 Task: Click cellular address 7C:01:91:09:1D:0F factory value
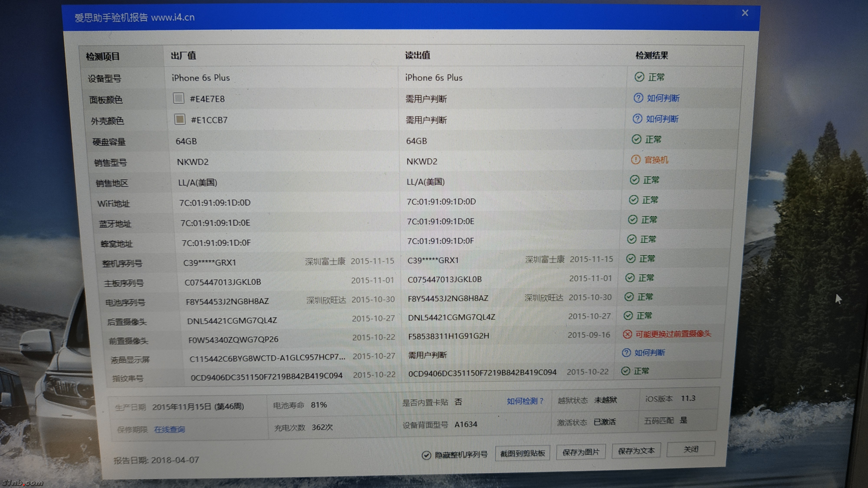click(x=216, y=243)
